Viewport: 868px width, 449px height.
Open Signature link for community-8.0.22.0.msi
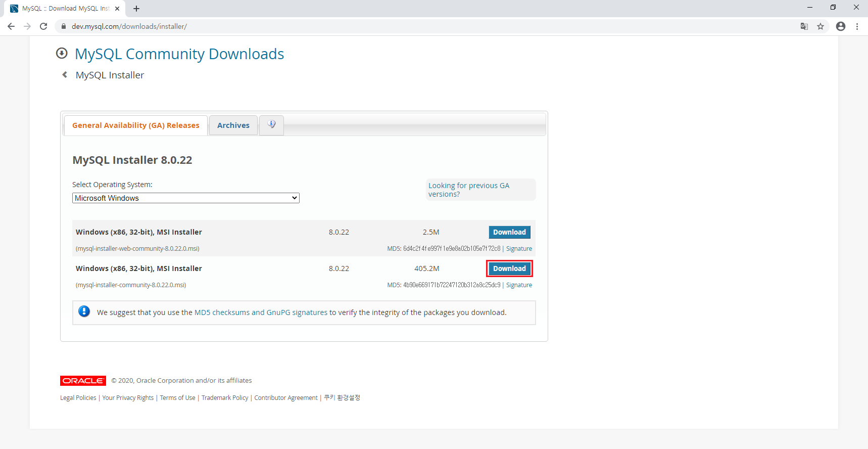click(519, 285)
